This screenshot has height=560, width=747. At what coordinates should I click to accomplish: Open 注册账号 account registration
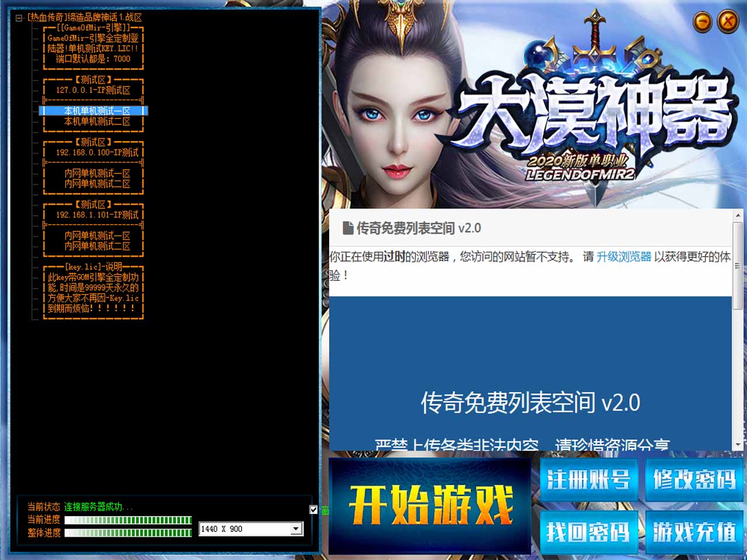(x=588, y=480)
